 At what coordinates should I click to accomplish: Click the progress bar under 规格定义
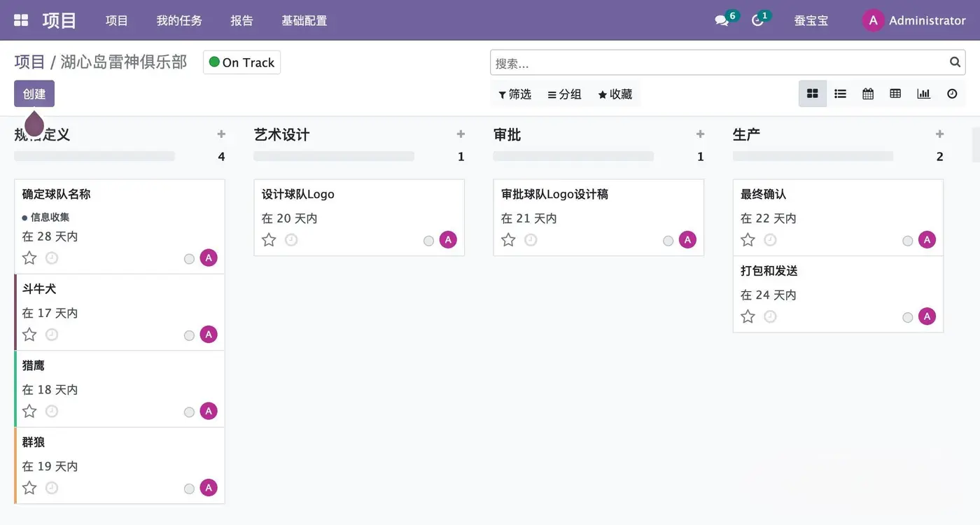pyautogui.click(x=94, y=156)
